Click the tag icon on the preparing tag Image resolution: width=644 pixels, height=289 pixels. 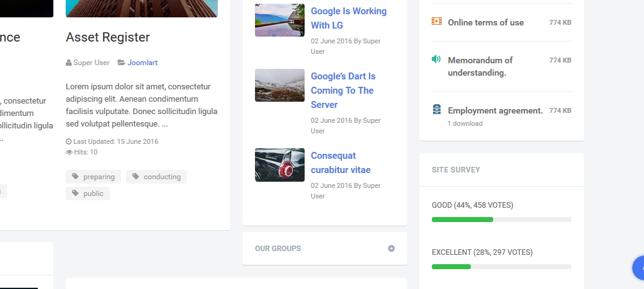(76, 177)
